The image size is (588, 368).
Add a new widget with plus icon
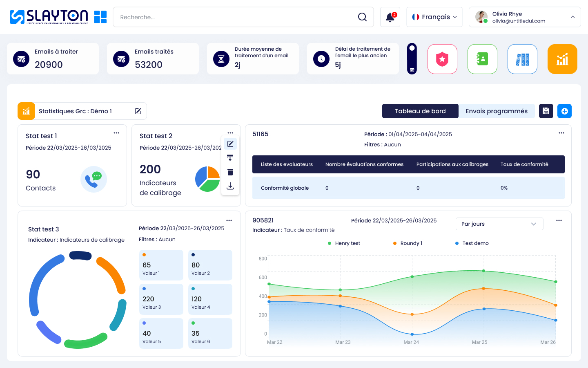coord(564,111)
